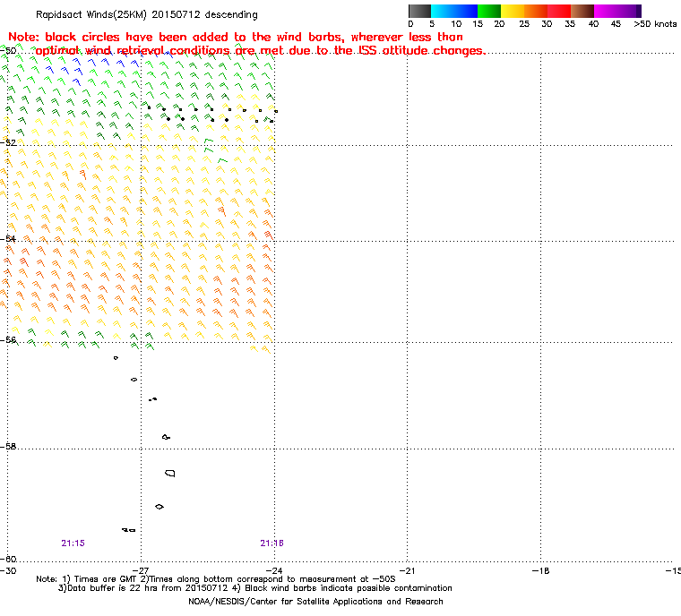Click the red line 'optimal wind retrieval conditions'
This screenshot has height=616, width=681.
260,51
